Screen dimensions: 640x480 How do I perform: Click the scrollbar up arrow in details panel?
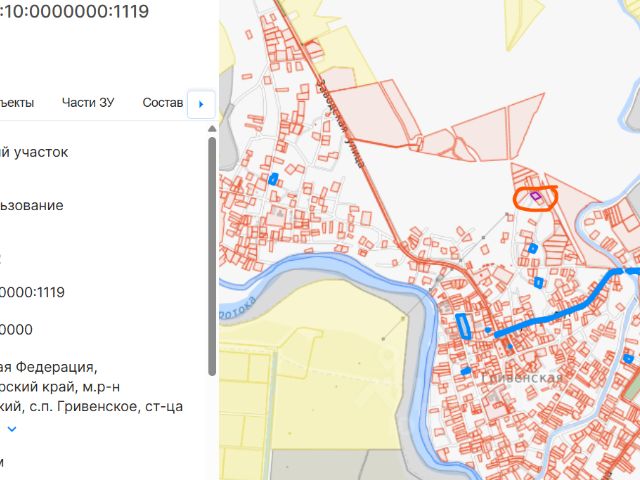point(212,129)
